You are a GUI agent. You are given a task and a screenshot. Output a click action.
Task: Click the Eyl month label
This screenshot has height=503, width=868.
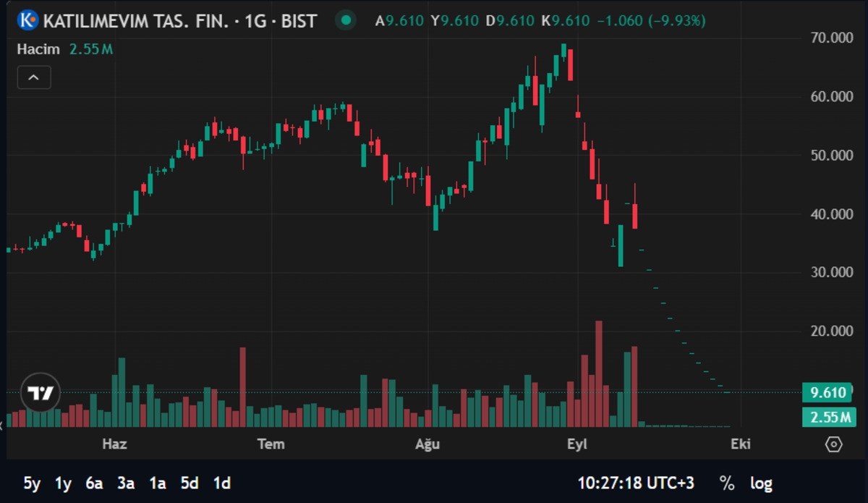(x=577, y=444)
